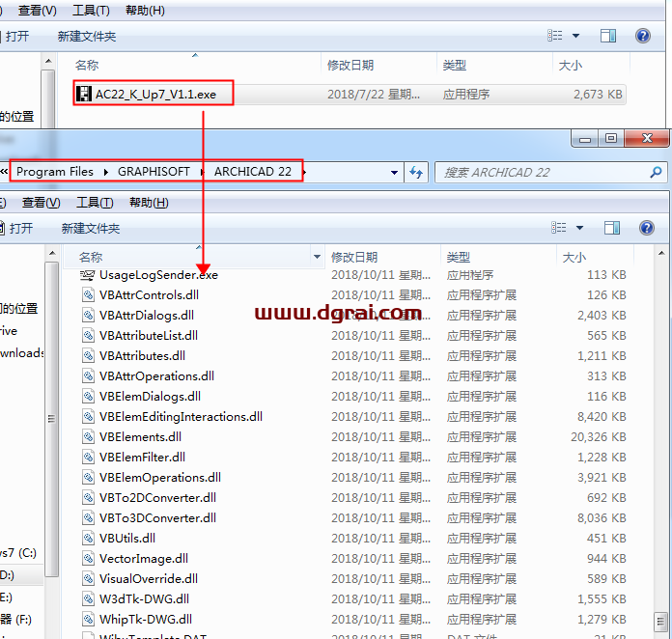Viewport: 672px width, 639px height.
Task: Open the 工具(T) menu in the ARCHICAD 22 window
Action: (95, 203)
